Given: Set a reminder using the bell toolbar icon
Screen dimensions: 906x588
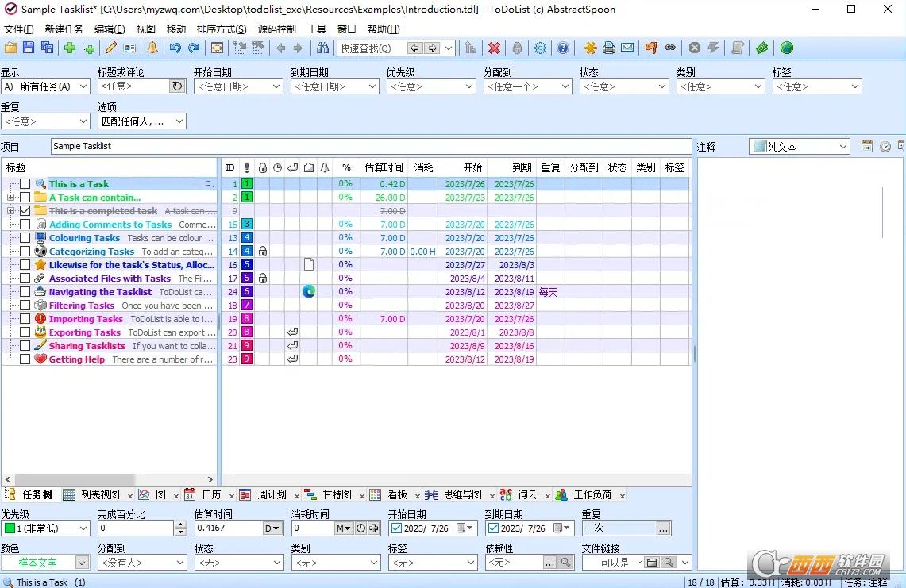Looking at the screenshot, I should point(152,48).
